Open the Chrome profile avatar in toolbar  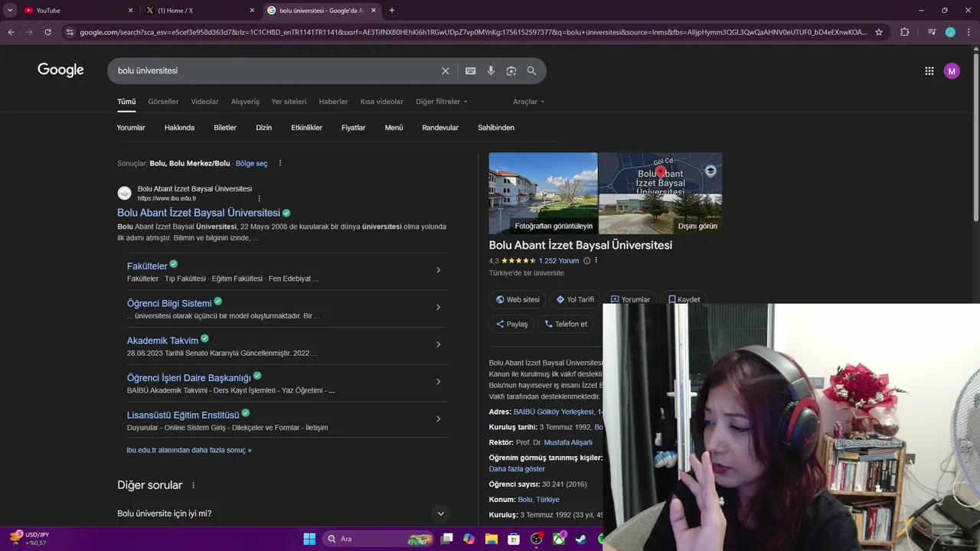[950, 32]
